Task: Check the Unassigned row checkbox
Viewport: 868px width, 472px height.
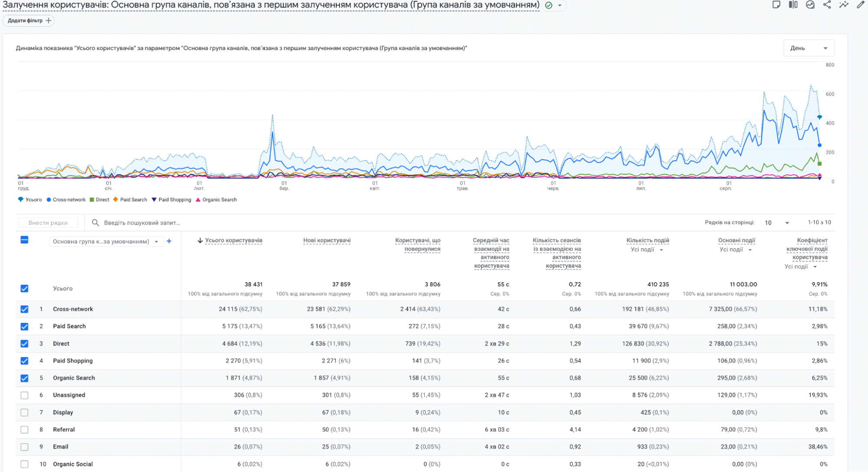Action: 24,395
